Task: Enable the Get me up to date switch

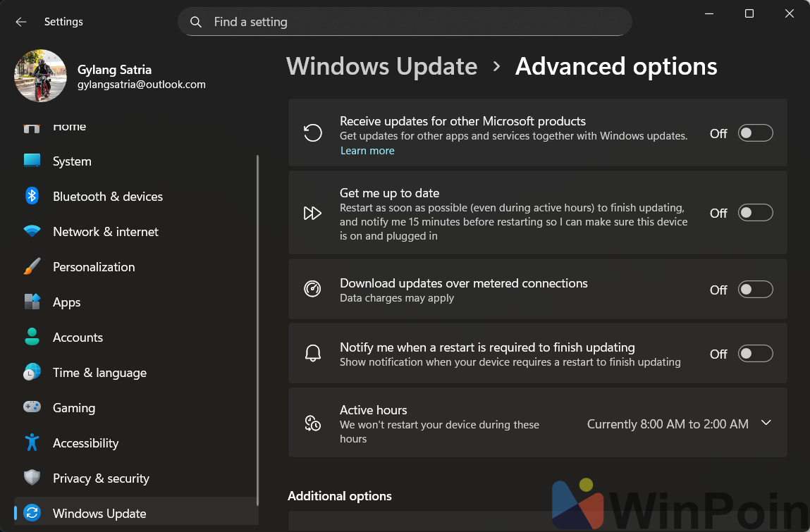Action: pos(755,213)
